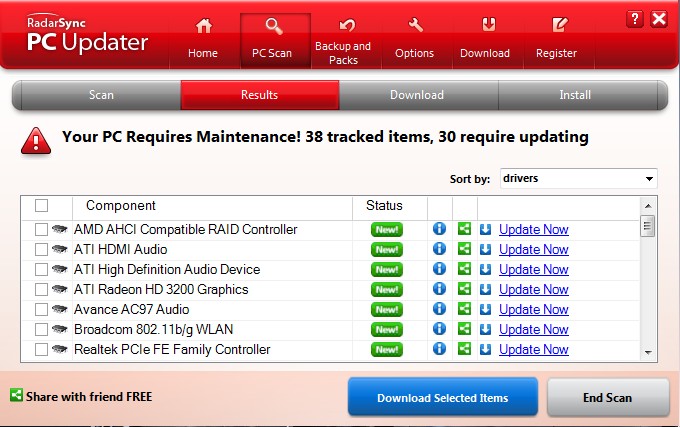Click download arrow icon for AMD AHCI RAID Controller
680x427 pixels.
pos(485,229)
